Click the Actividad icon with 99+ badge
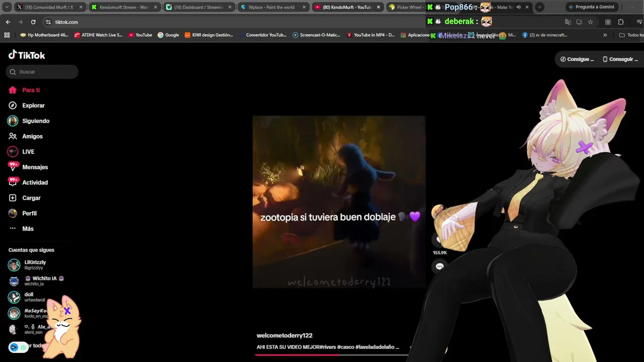The image size is (644, 362). [13, 183]
